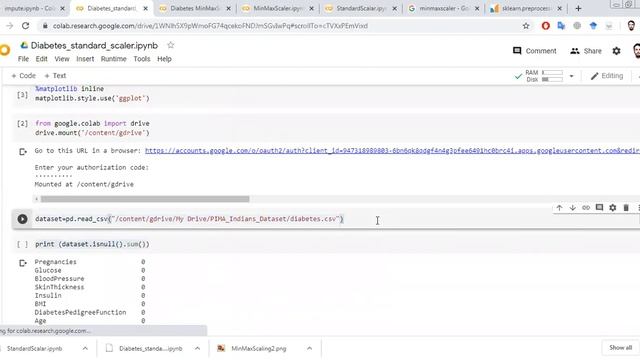This screenshot has width=640, height=360.
Task: Click the Disk usage bar
Action: [x=552, y=79]
